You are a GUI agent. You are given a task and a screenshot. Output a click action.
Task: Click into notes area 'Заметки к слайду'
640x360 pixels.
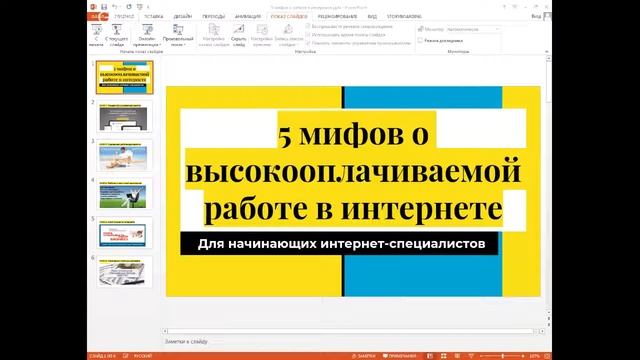[186, 341]
